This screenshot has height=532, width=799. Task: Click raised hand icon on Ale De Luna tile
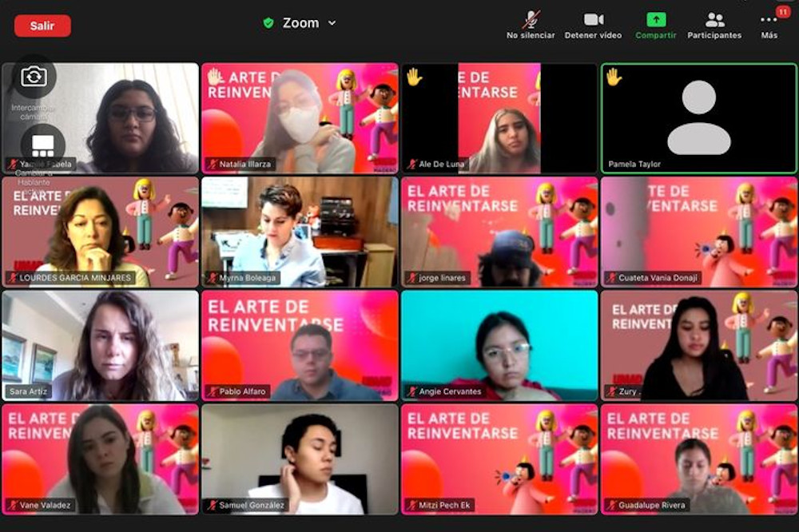click(x=414, y=77)
